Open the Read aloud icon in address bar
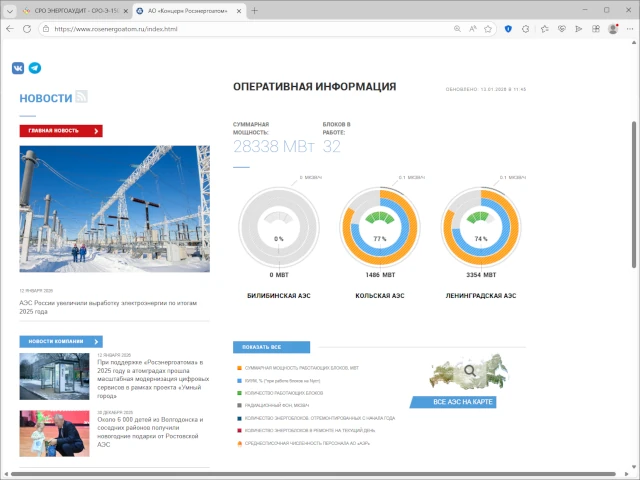Screen dimensions: 640x480 coord(473,29)
